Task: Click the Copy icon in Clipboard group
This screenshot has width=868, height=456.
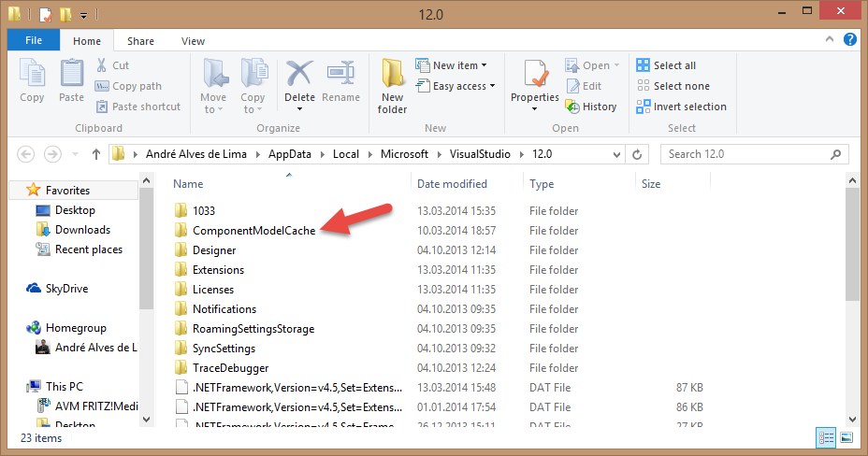Action: tap(32, 73)
